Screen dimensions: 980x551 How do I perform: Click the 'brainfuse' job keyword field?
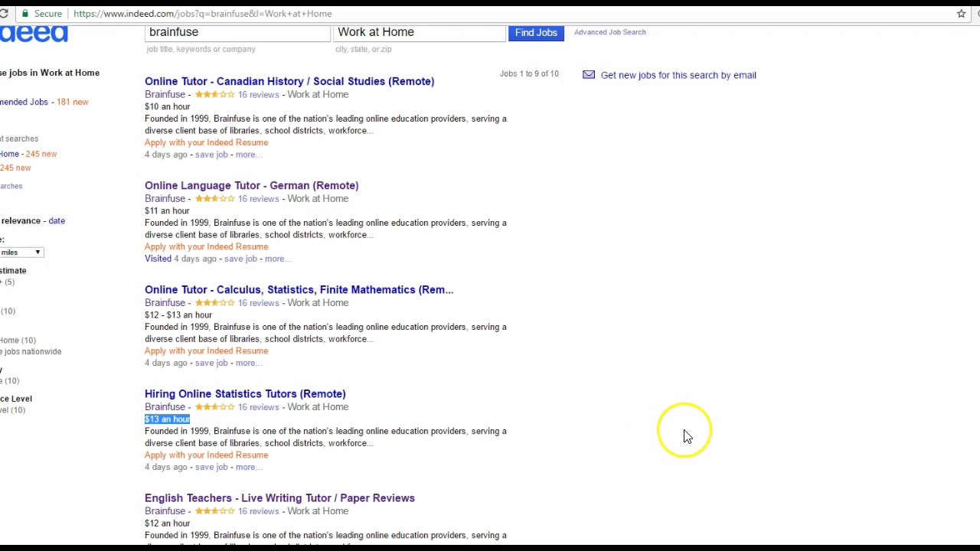(237, 32)
